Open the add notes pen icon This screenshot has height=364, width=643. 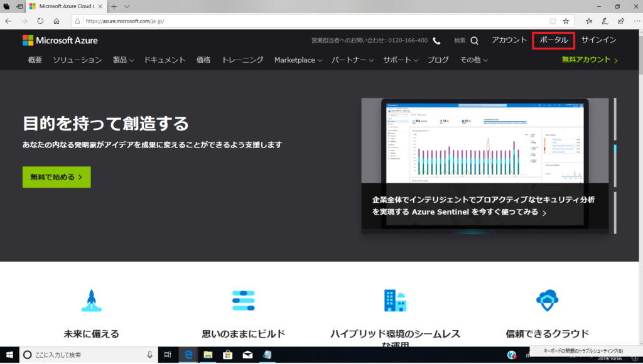coord(605,21)
